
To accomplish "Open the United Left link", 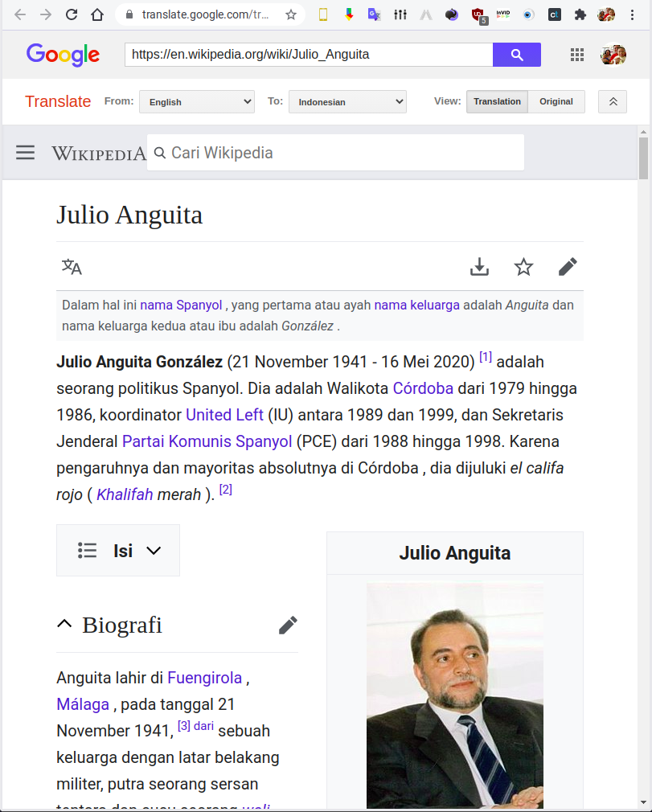I will (x=224, y=415).
